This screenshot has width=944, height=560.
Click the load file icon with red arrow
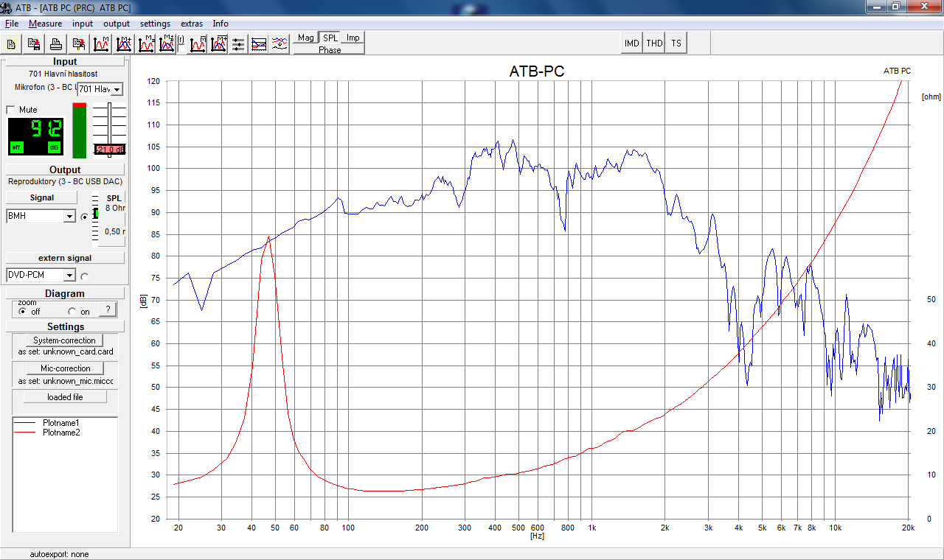point(79,44)
